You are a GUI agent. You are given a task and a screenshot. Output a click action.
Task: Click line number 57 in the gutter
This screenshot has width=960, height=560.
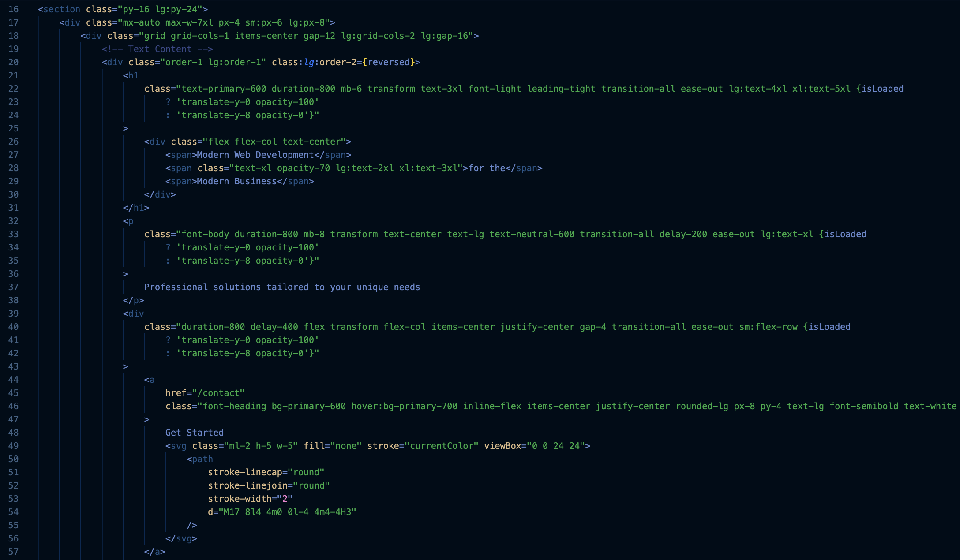click(x=13, y=552)
